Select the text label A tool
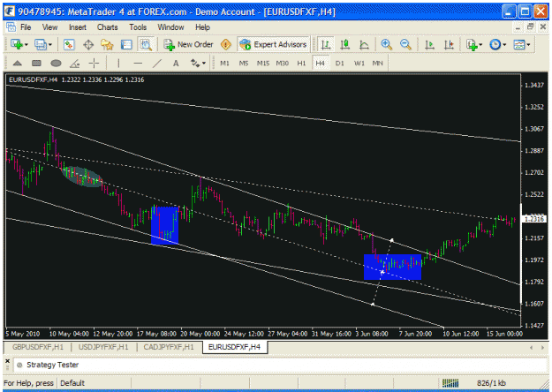This screenshot has width=552, height=392. click(176, 64)
